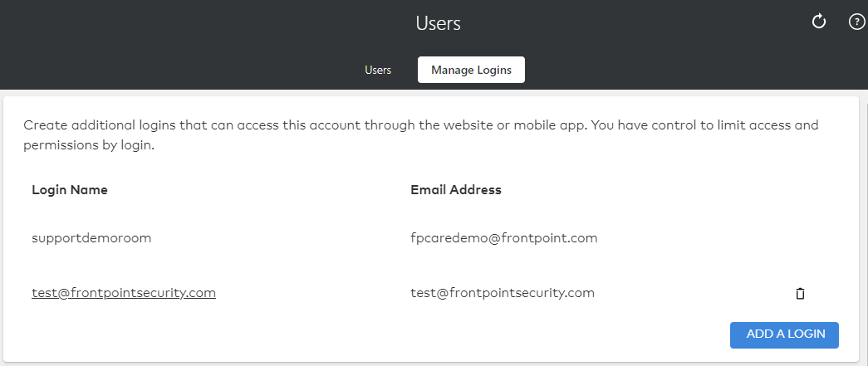The image size is (868, 366).
Task: Delete the test@frontpointsecurity.com login with the trash icon
Action: click(x=800, y=294)
